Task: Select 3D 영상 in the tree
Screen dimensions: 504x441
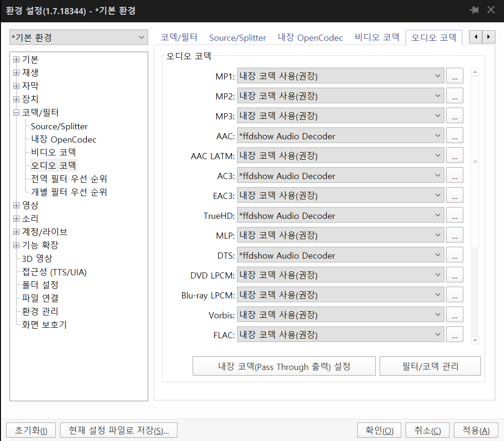Action: 37,258
